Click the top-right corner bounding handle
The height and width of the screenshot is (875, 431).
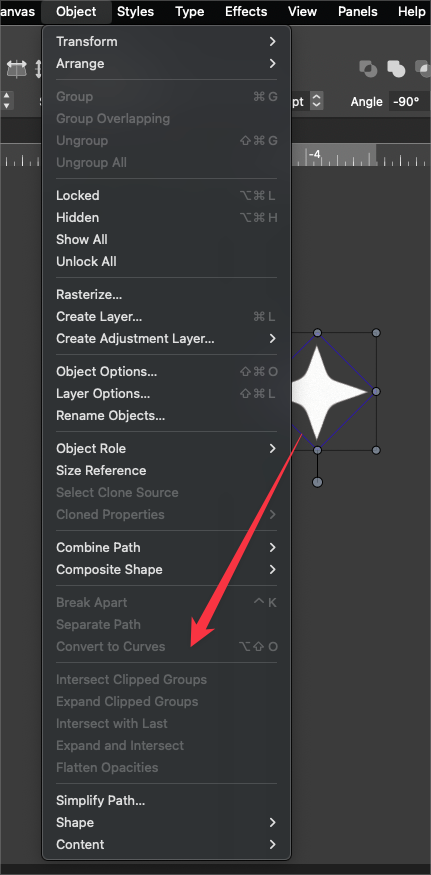coord(376,333)
